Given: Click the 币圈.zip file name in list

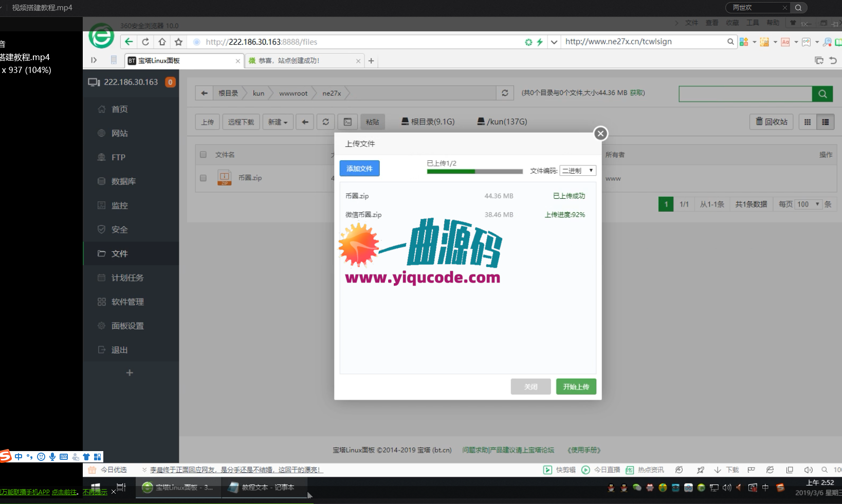Looking at the screenshot, I should click(x=250, y=178).
